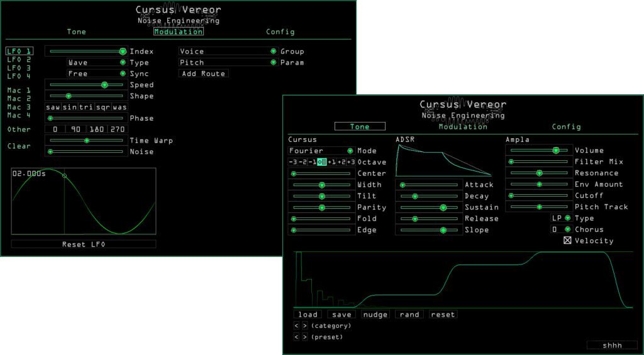The height and width of the screenshot is (355, 644).
Task: Choose Mac 2 macro source
Action: point(19,99)
